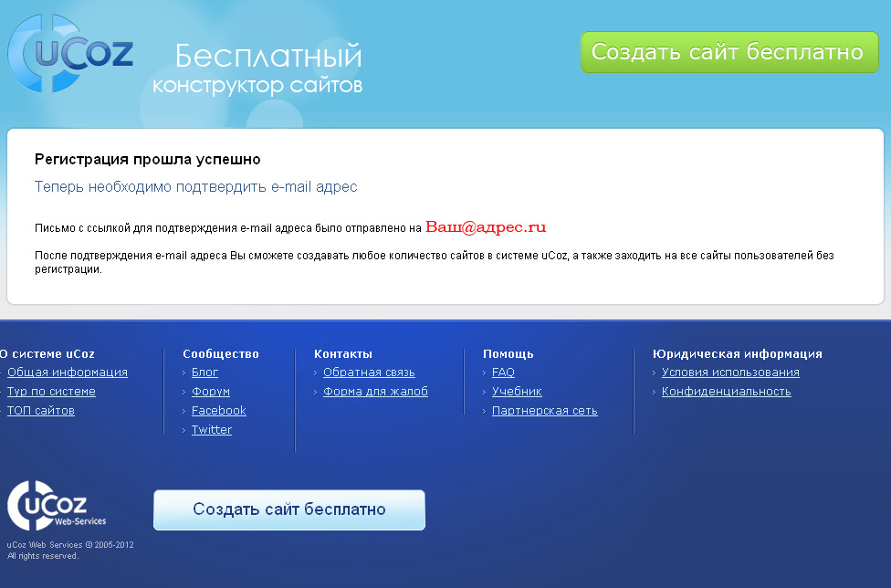Click the uCoz logo in the header
Screen dimensions: 891x588
pyautogui.click(x=70, y=54)
